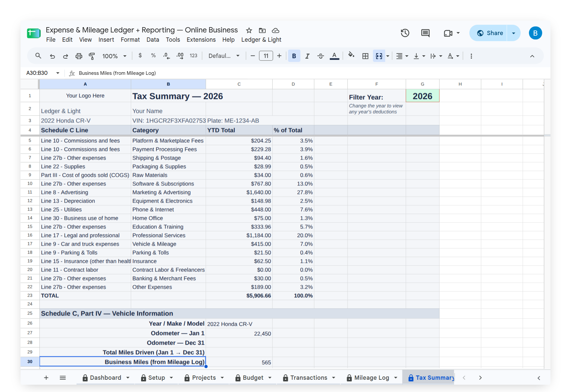Screen dimensions: 571x392
Task: Star this document
Action: [x=249, y=30]
